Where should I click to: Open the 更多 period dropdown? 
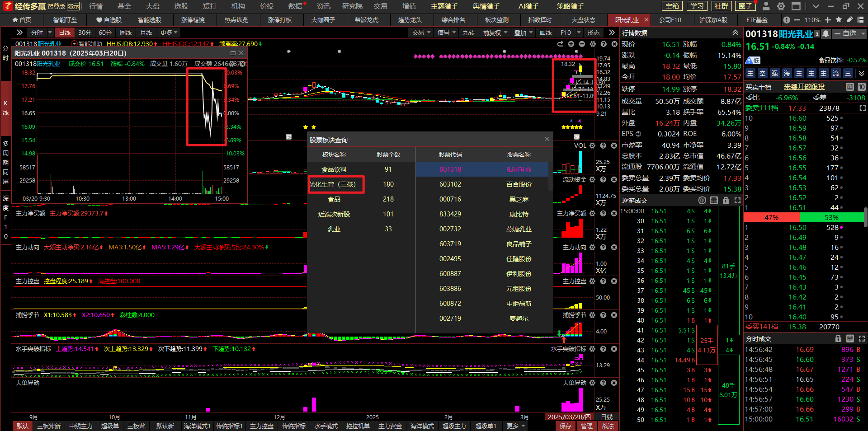[x=169, y=33]
